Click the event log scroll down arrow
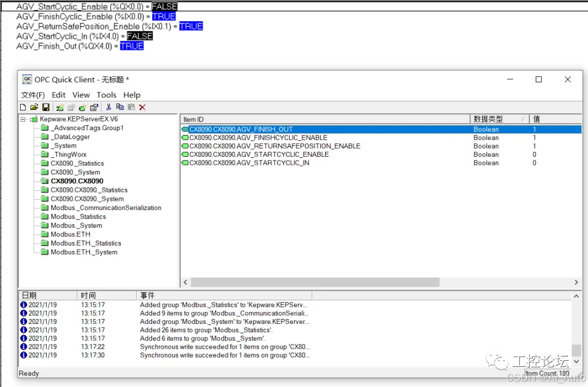588x387 pixels. pyautogui.click(x=577, y=361)
